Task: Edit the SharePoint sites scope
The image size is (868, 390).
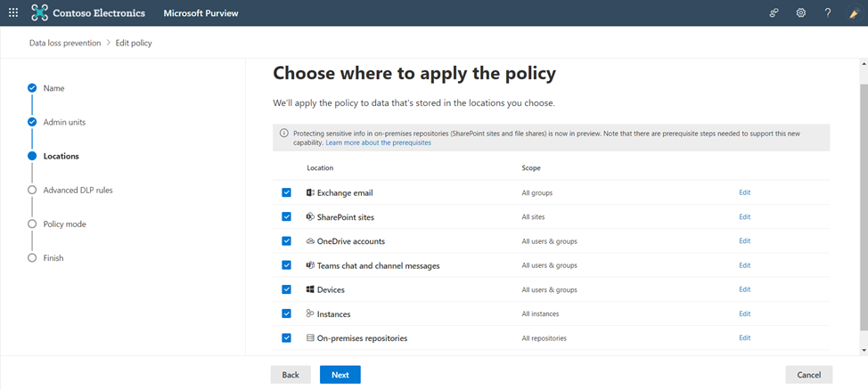Action: pos(744,217)
